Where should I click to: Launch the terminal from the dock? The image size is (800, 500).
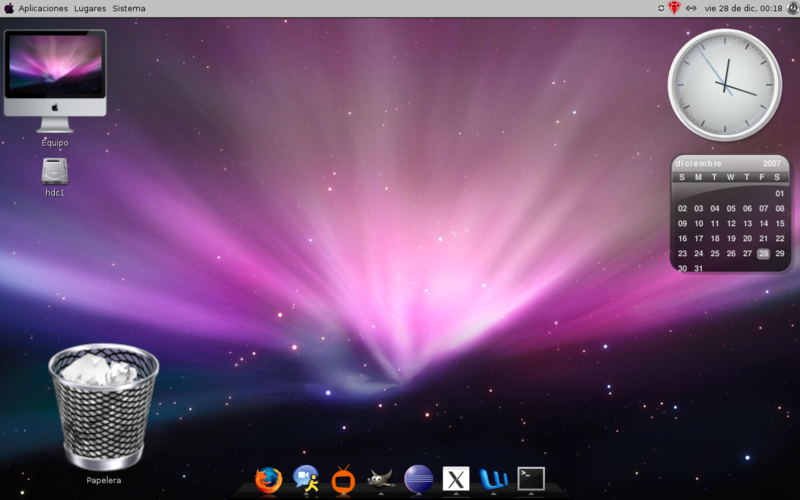pyautogui.click(x=531, y=479)
